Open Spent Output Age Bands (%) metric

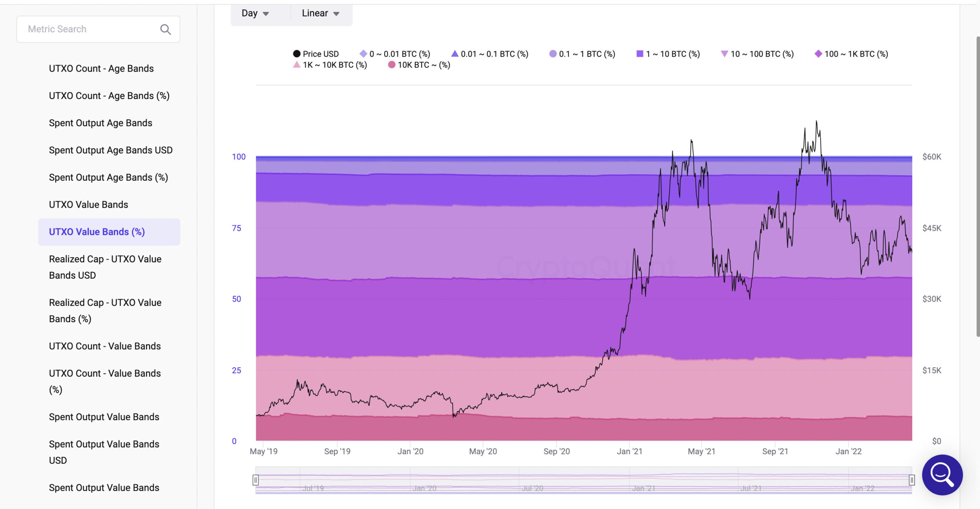pos(108,177)
